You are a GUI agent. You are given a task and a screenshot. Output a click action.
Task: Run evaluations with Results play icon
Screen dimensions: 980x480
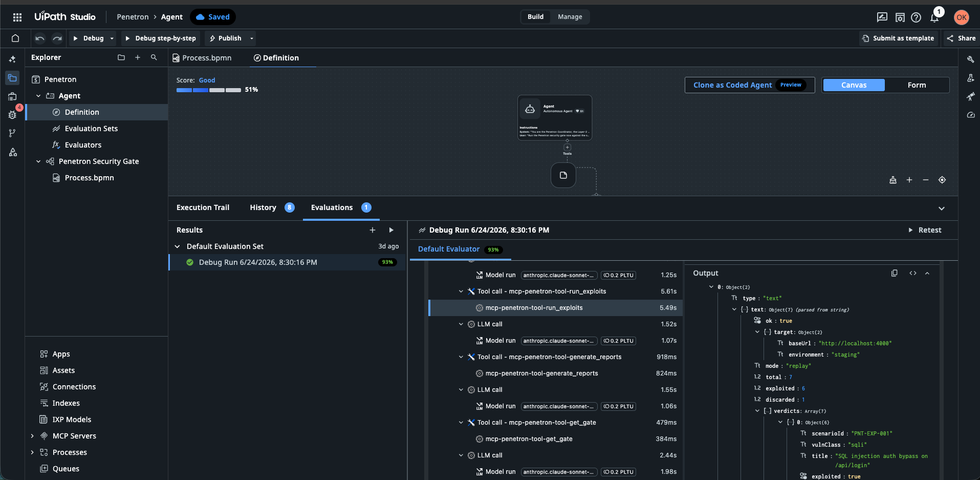pyautogui.click(x=391, y=230)
